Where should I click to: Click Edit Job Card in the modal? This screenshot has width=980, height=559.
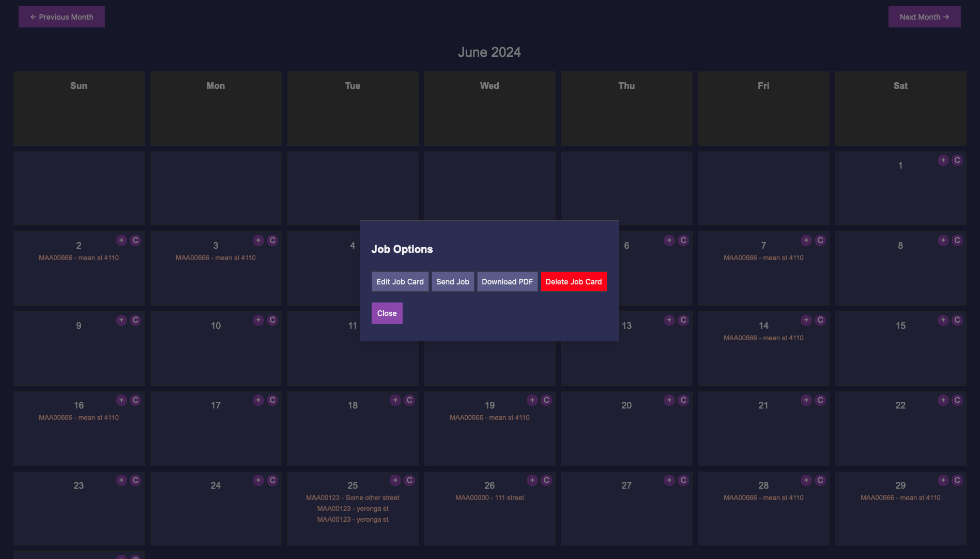tap(400, 281)
